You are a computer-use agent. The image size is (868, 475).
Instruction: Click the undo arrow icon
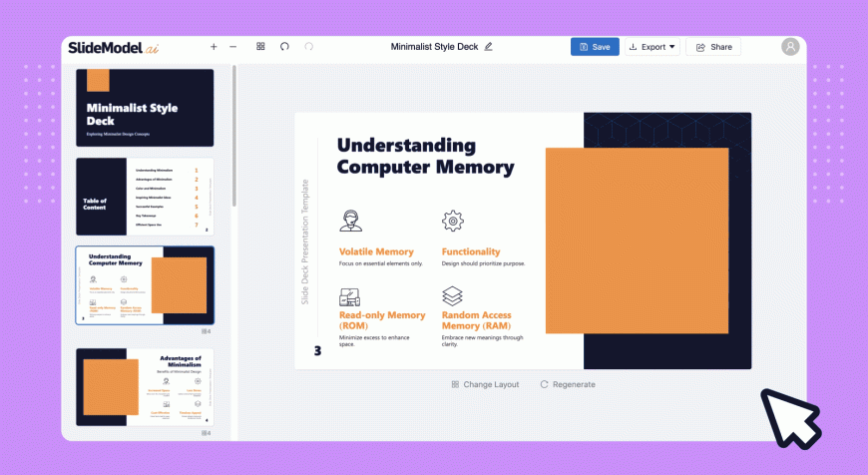click(284, 47)
